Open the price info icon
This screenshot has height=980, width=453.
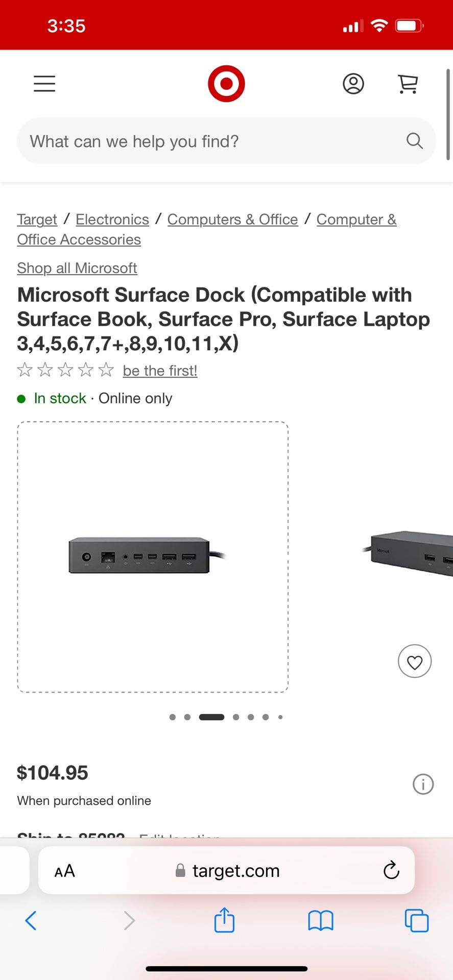point(423,784)
